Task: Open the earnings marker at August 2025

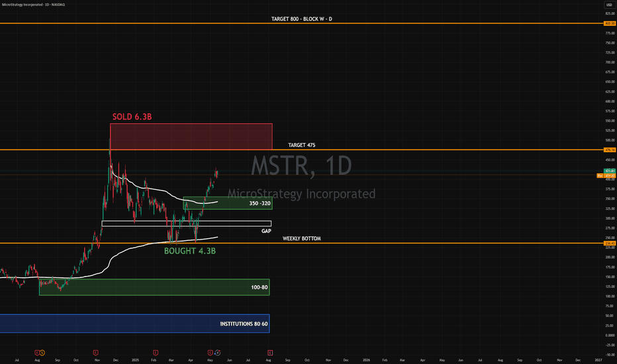Action: click(x=270, y=353)
